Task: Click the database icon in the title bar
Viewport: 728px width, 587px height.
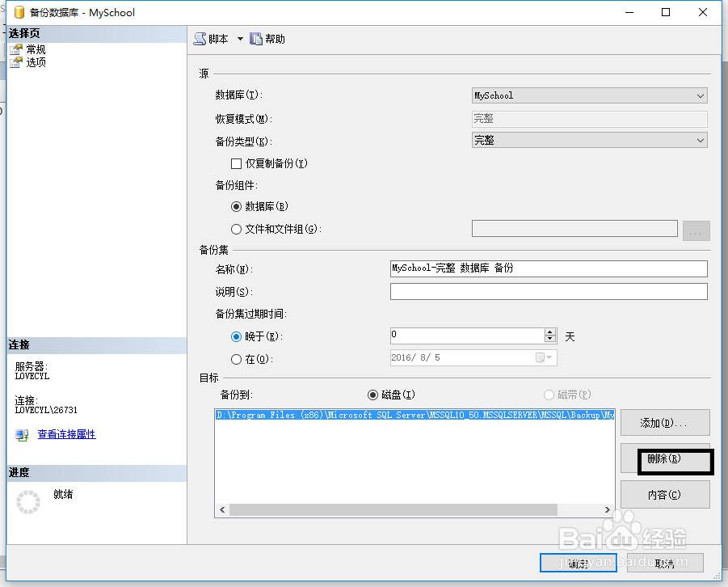Action: click(x=18, y=12)
